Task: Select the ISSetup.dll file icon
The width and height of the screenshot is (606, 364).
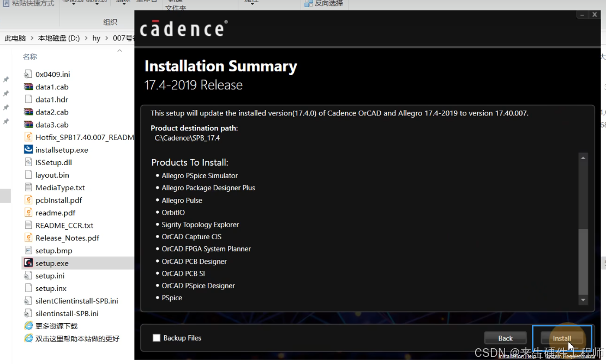Action: tap(28, 162)
